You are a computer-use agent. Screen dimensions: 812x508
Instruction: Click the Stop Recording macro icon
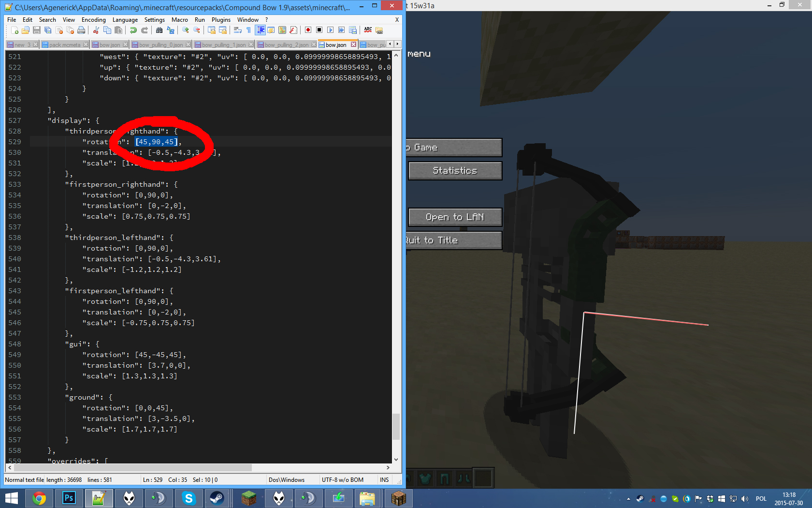(x=319, y=30)
